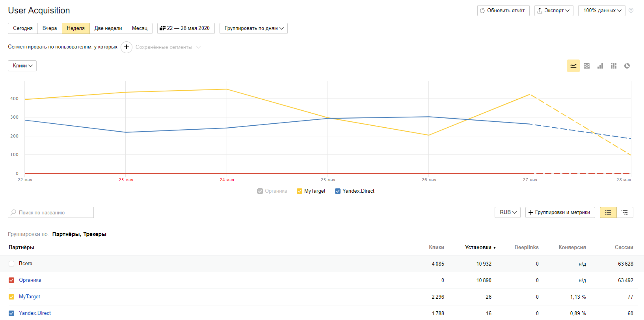Image resolution: width=644 pixels, height=320 pixels.
Task: Click the Поиск по названию search field
Action: click(x=51, y=212)
